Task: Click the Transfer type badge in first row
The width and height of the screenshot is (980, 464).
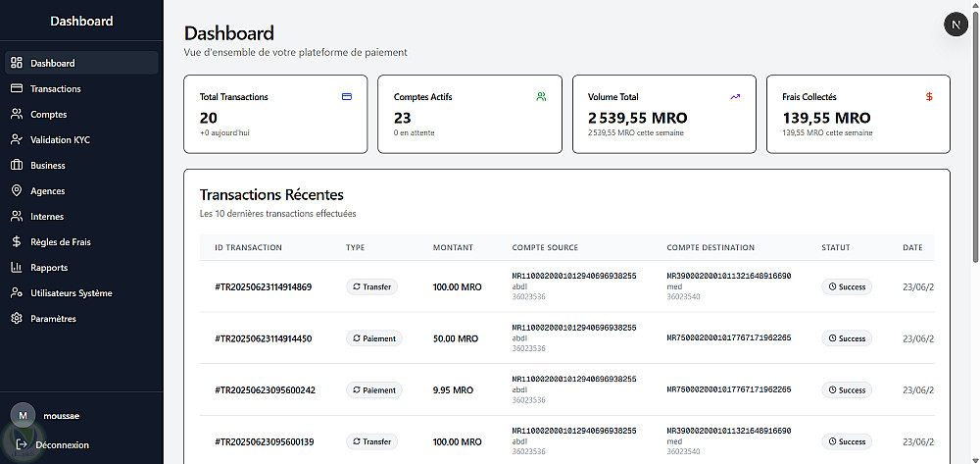Action: (x=372, y=287)
